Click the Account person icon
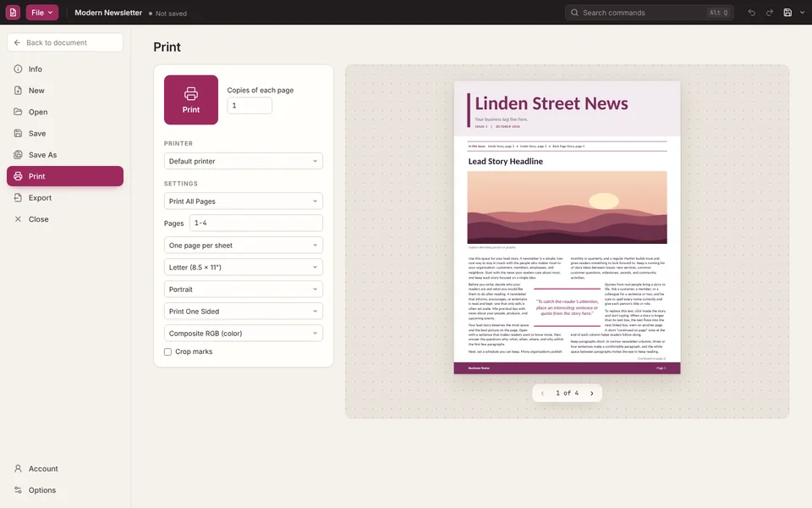The width and height of the screenshot is (812, 508). coord(18,468)
